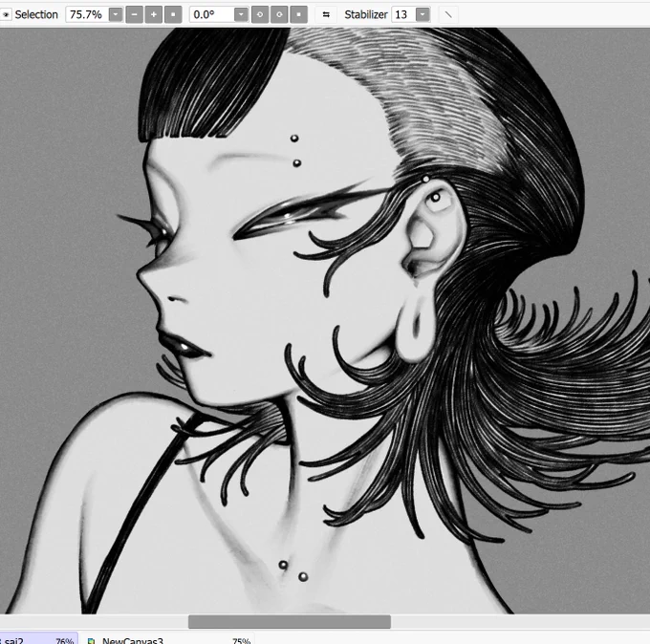Zoom in with the plus button
Image resolution: width=650 pixels, height=644 pixels.
(x=154, y=14)
